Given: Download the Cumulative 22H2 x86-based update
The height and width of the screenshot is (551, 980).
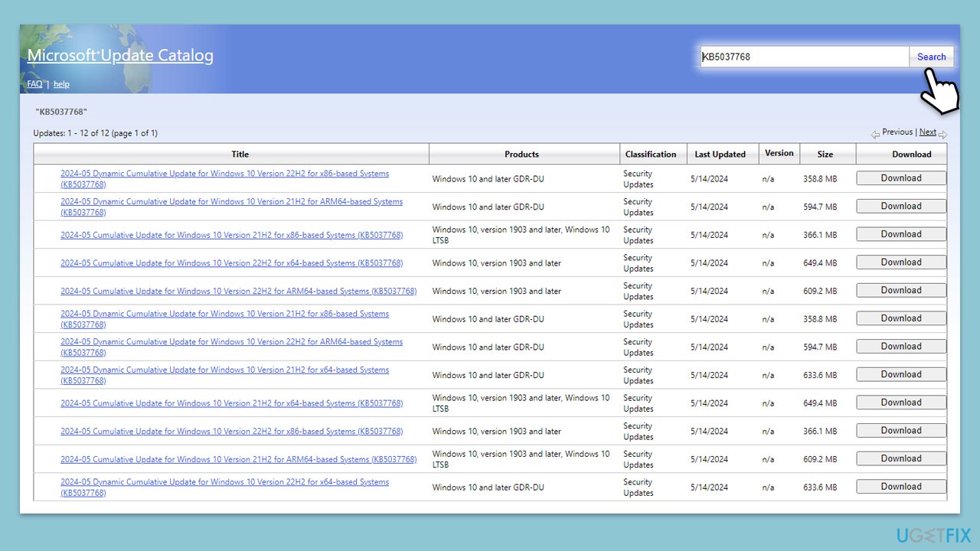Looking at the screenshot, I should point(901,430).
